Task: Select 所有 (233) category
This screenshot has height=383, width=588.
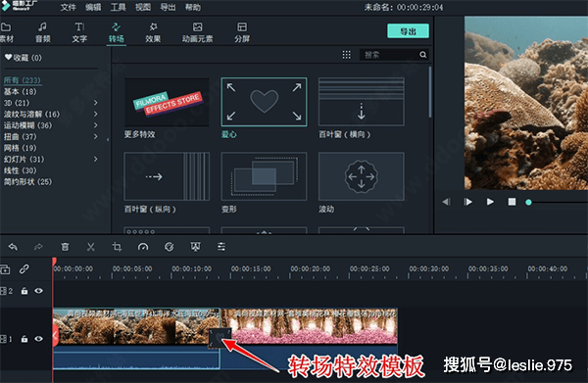Action: point(23,80)
